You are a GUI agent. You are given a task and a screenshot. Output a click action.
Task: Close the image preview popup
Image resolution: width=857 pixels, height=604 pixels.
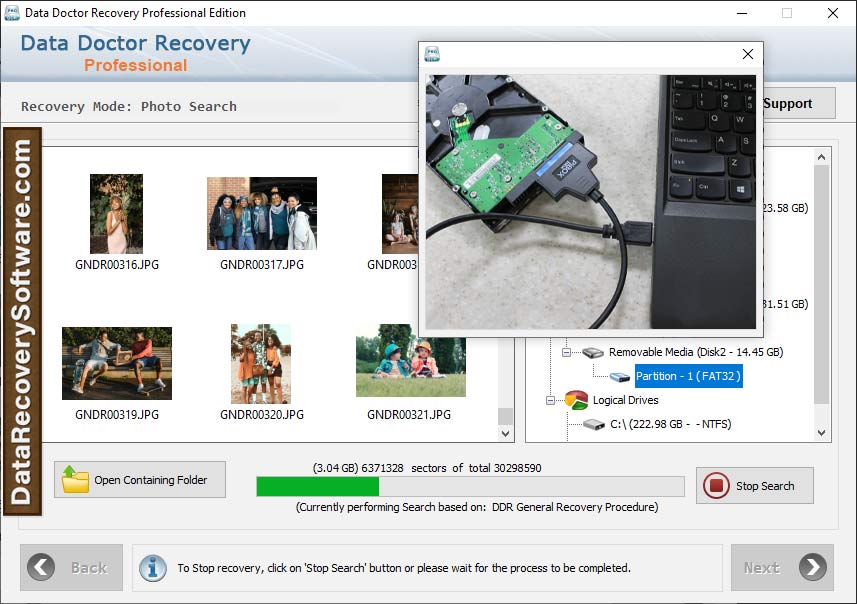point(747,54)
